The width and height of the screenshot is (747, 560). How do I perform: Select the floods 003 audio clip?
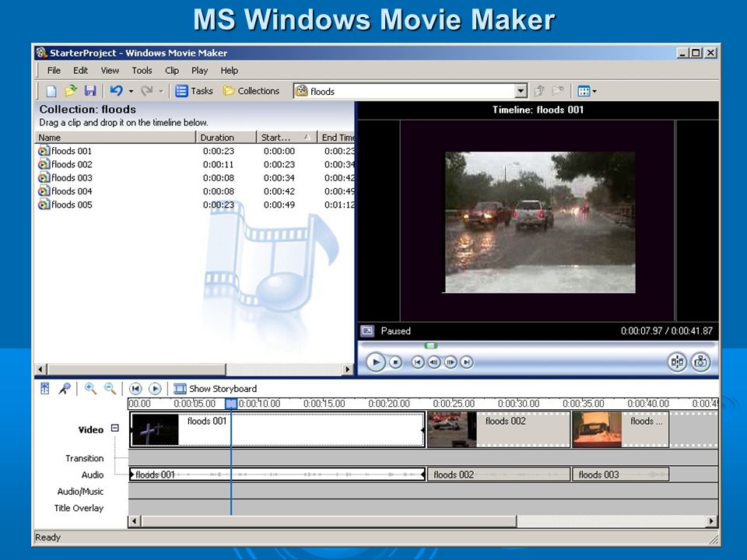point(621,474)
